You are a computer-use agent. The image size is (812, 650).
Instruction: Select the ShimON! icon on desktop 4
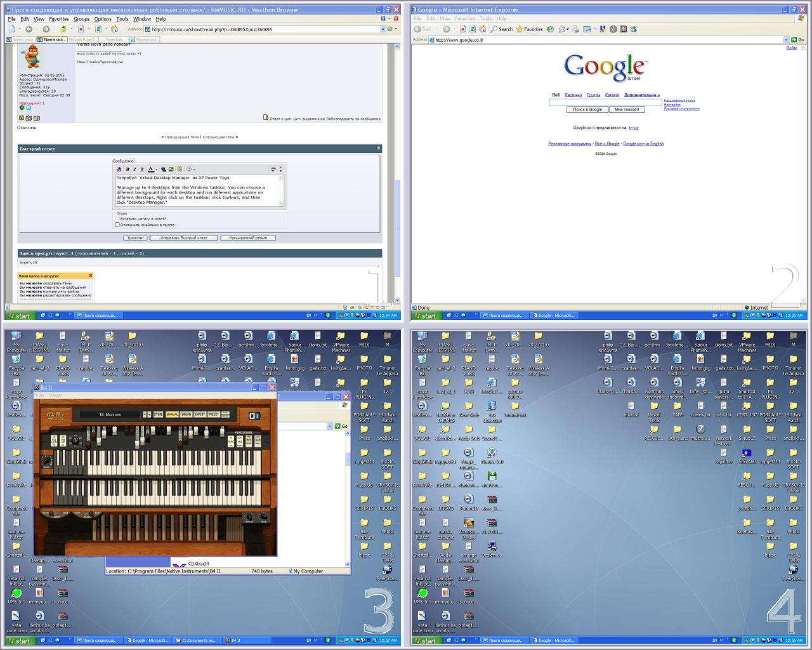pyautogui.click(x=747, y=456)
